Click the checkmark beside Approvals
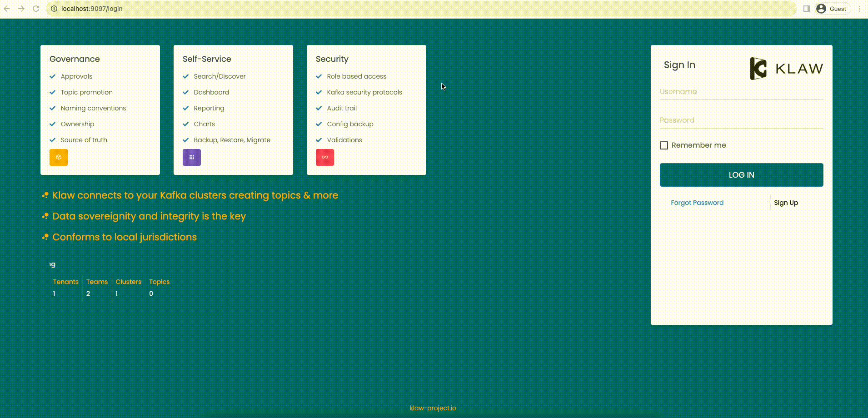The width and height of the screenshot is (868, 418). coord(52,76)
